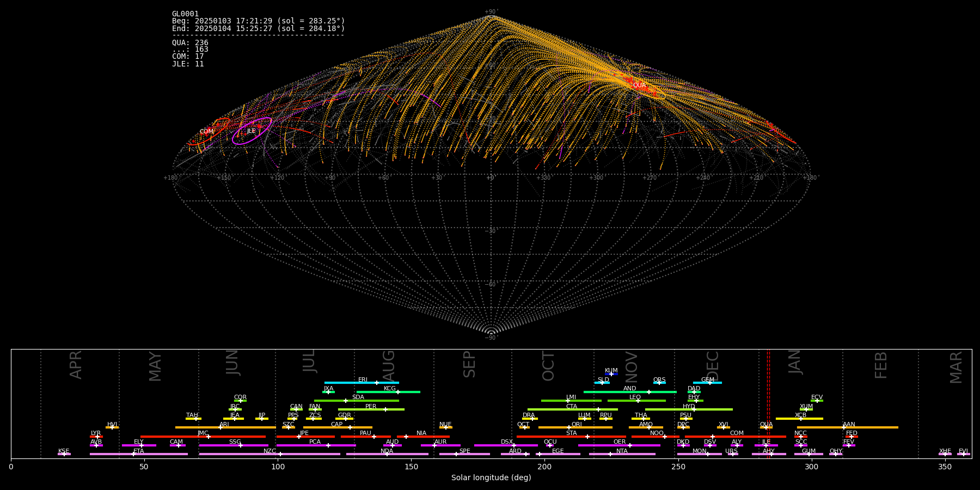Viewport: 980px width, 490px height.
Task: Click the COM radiant label on sky map
Action: pos(207,132)
